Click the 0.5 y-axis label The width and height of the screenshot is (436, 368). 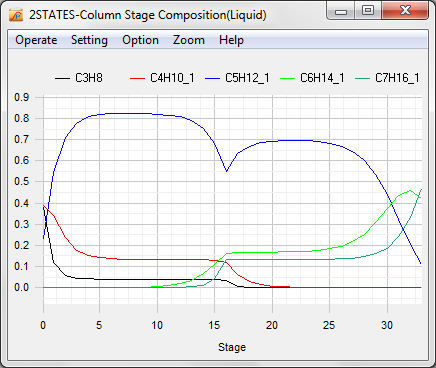22,182
